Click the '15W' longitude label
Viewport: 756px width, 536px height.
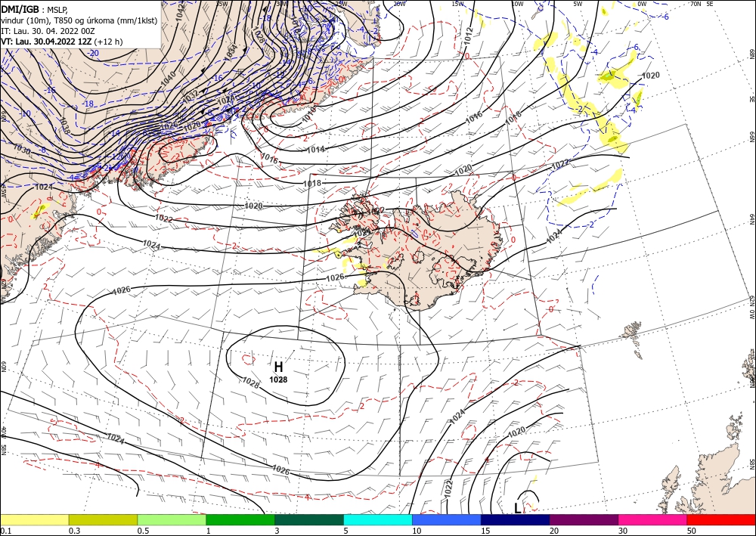tap(458, 4)
